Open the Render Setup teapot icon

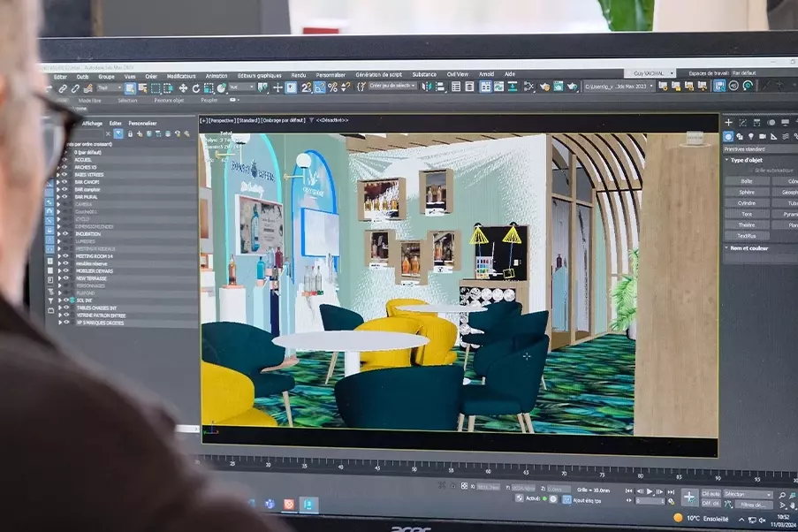coord(544,87)
